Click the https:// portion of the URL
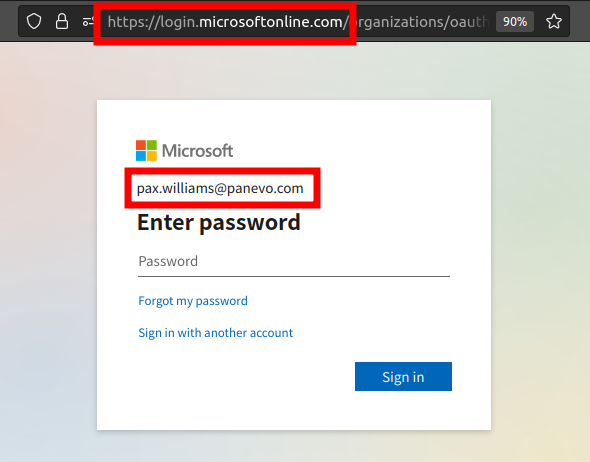590x462 pixels. tap(134, 22)
